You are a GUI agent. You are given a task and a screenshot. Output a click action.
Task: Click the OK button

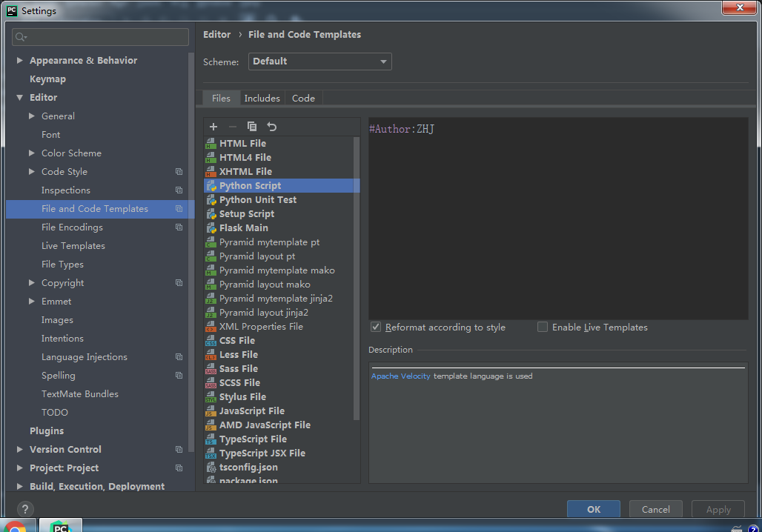[594, 509]
